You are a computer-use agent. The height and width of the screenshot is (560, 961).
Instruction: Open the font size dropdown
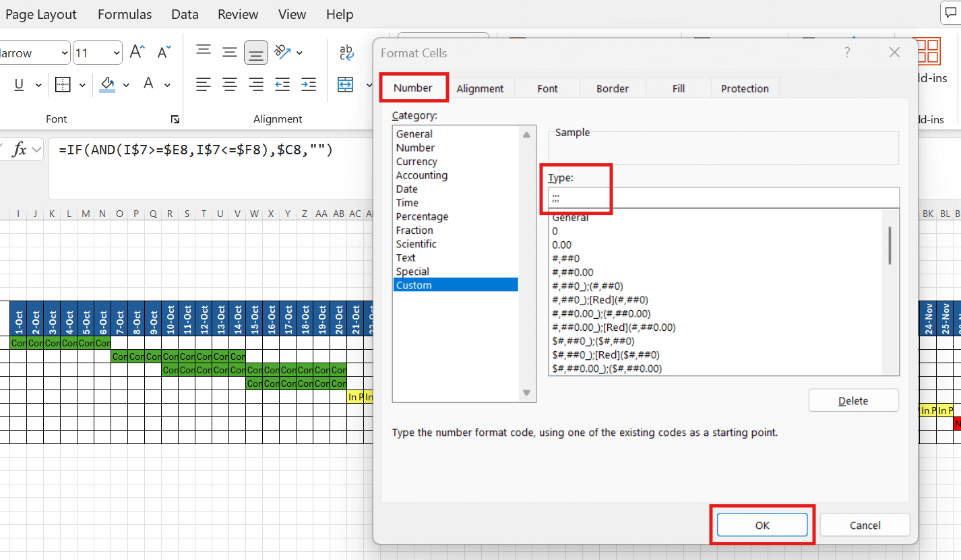(x=117, y=53)
